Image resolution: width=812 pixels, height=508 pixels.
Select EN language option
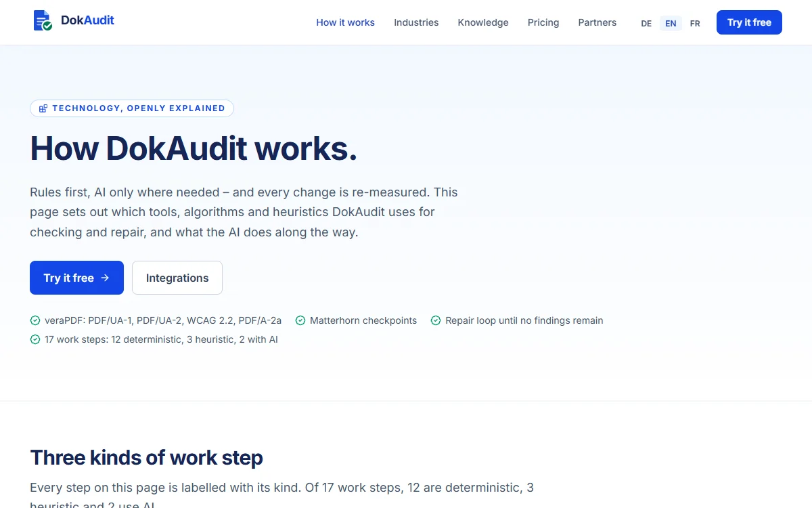click(671, 23)
